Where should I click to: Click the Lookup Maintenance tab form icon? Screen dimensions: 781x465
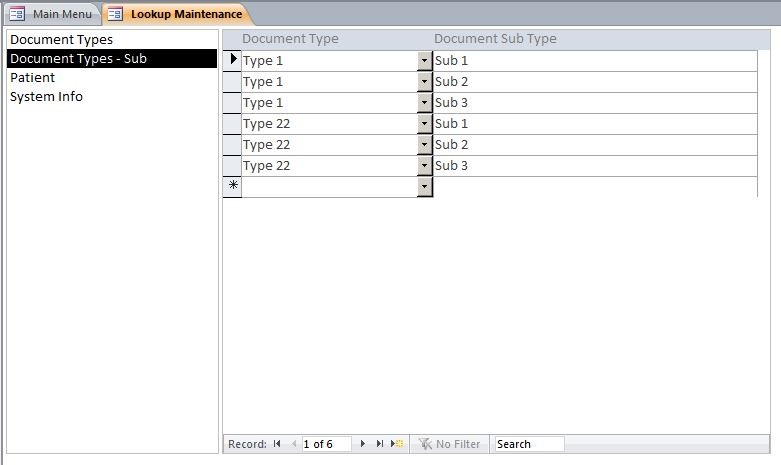(115, 14)
